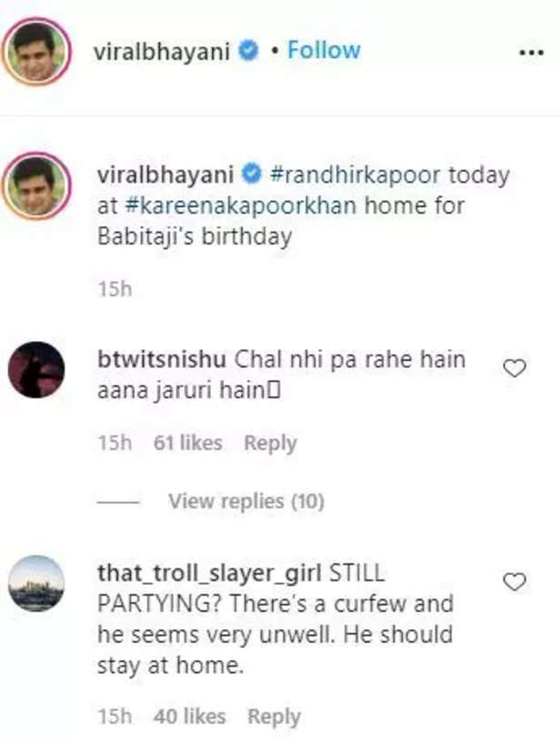Reply to that_troll_slayer_girl's comment
This screenshot has height=743, width=560.
[x=274, y=718]
